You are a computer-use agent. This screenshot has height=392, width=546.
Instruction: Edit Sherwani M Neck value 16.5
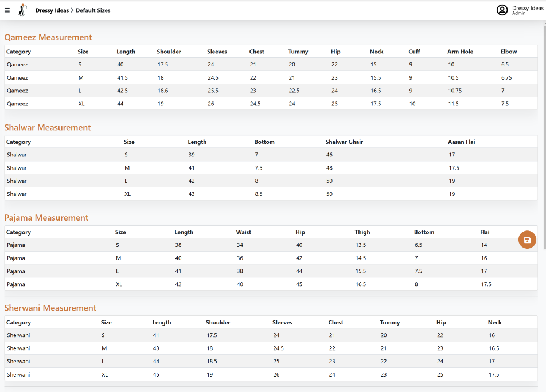coord(494,348)
